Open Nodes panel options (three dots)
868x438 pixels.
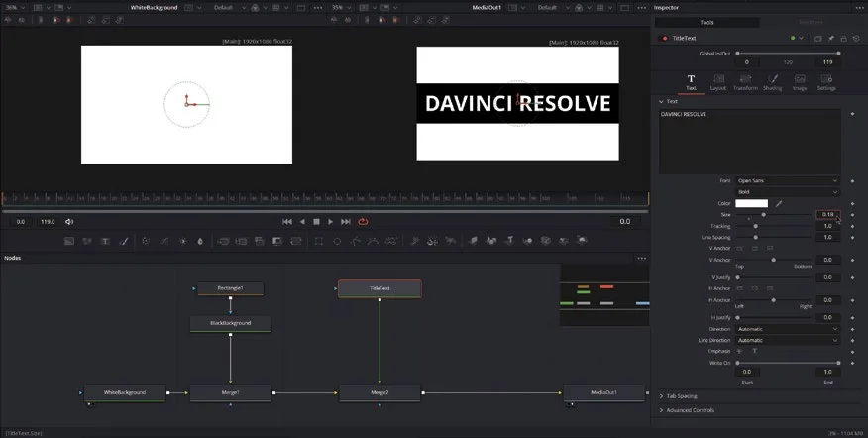642,258
